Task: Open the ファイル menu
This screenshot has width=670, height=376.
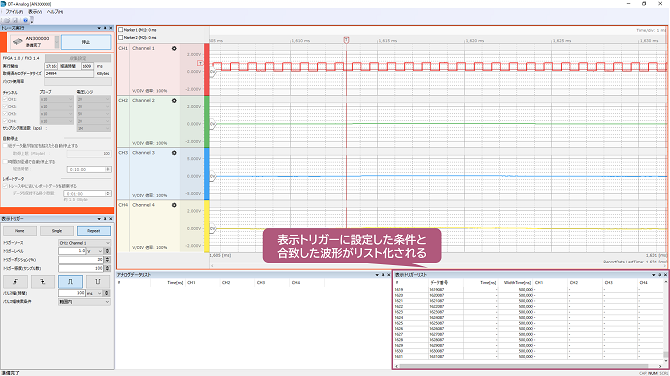Action: 14,12
